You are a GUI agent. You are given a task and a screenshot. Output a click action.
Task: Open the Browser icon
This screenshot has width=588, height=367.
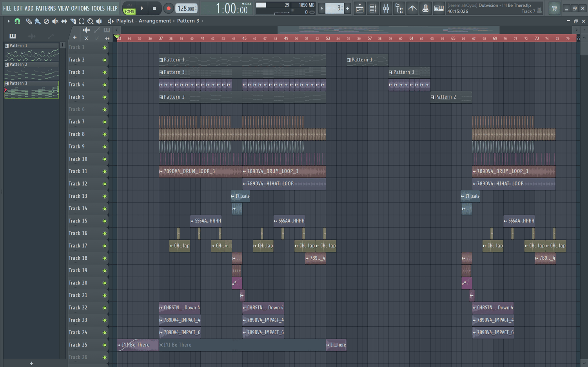399,8
